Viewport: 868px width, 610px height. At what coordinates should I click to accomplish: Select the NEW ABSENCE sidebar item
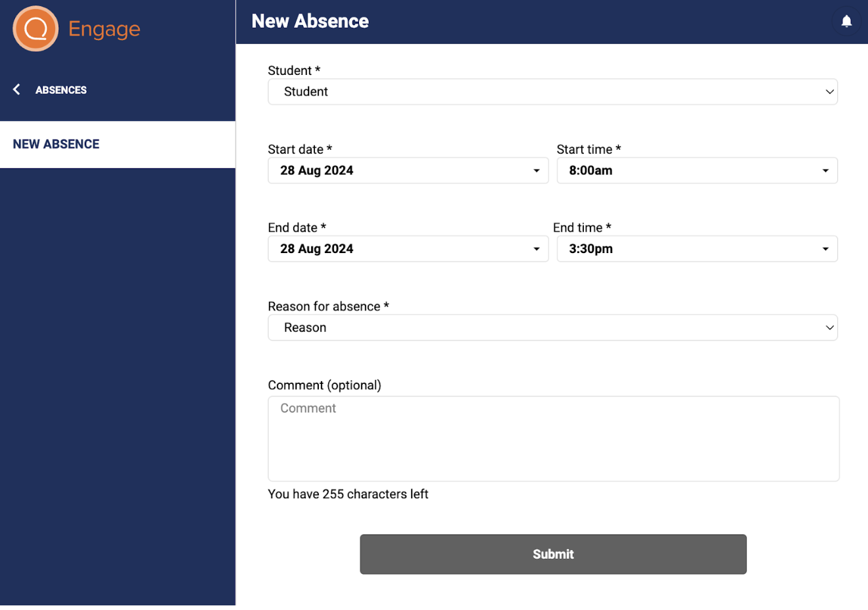click(x=56, y=145)
